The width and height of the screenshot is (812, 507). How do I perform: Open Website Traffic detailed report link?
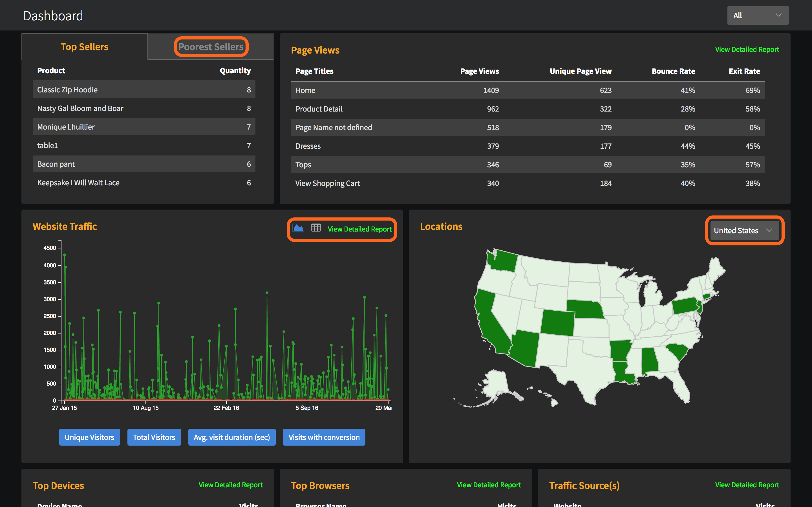[359, 229]
